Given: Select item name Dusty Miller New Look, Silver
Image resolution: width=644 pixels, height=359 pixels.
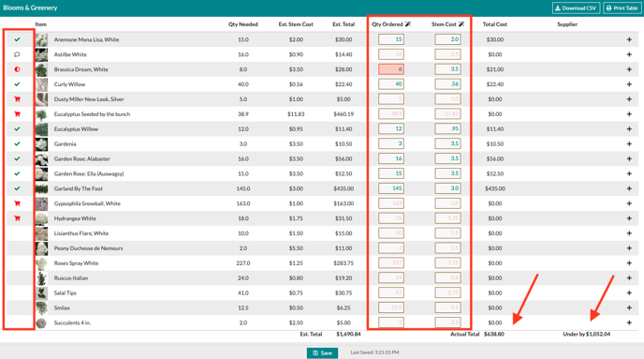Looking at the screenshot, I should click(89, 99).
